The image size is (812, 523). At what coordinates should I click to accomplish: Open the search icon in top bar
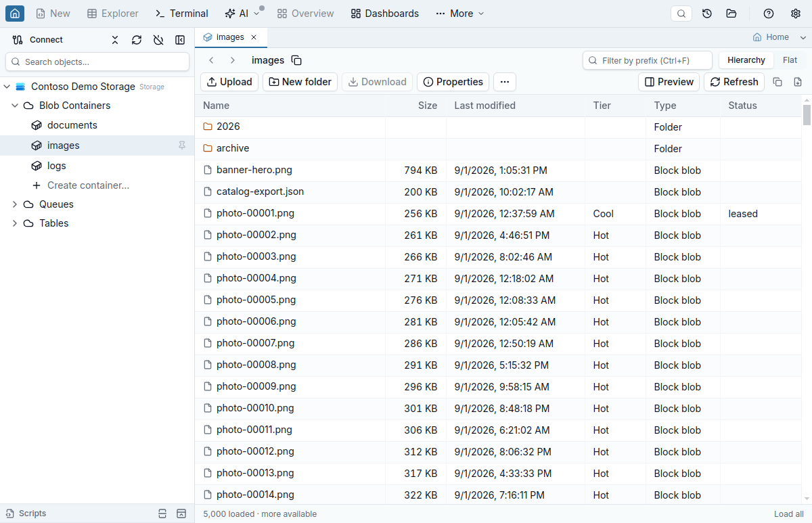tap(681, 14)
